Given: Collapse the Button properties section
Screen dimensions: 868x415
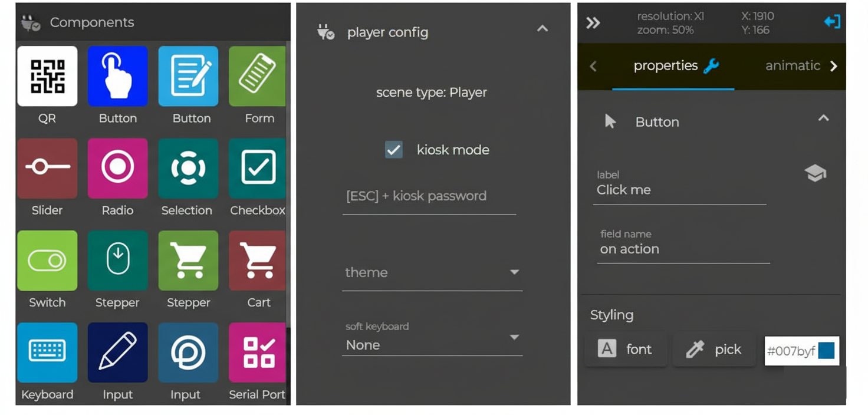Looking at the screenshot, I should pyautogui.click(x=824, y=118).
